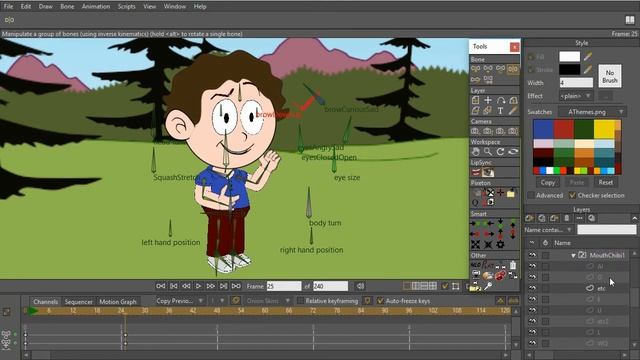
Task: Click the layer name filter text field
Action: point(607,230)
